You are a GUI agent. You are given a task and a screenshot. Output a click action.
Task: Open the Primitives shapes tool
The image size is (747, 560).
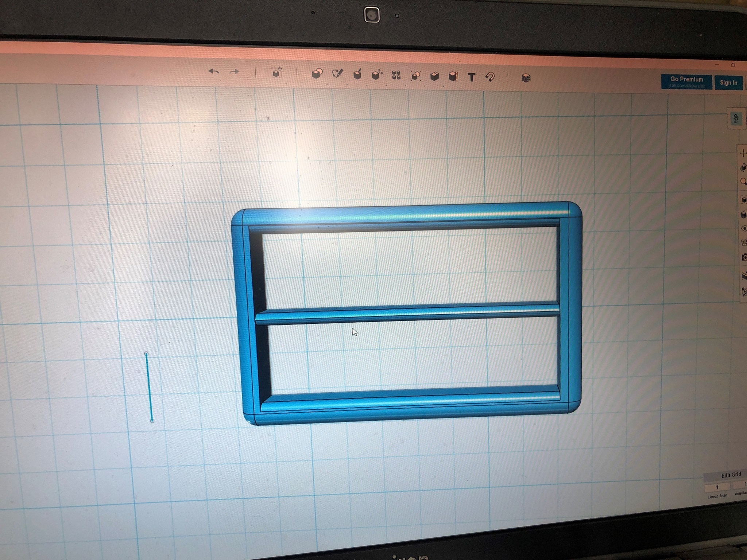317,74
